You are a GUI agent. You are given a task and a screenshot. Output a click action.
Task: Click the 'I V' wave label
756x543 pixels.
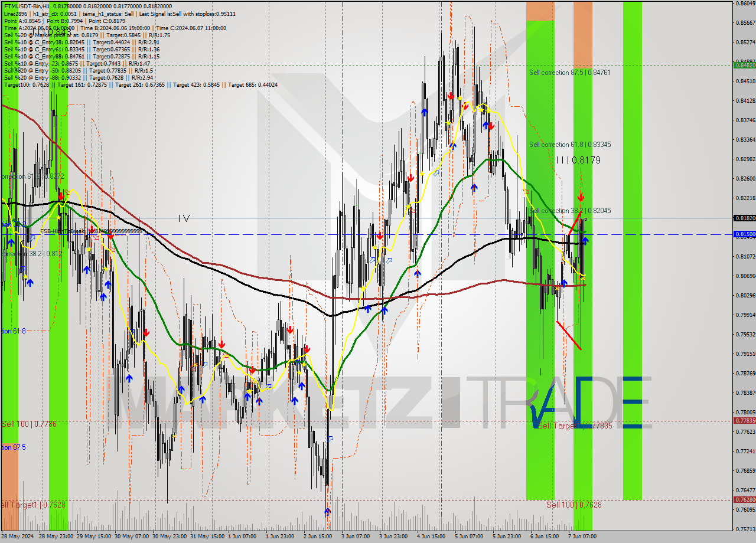point(184,218)
